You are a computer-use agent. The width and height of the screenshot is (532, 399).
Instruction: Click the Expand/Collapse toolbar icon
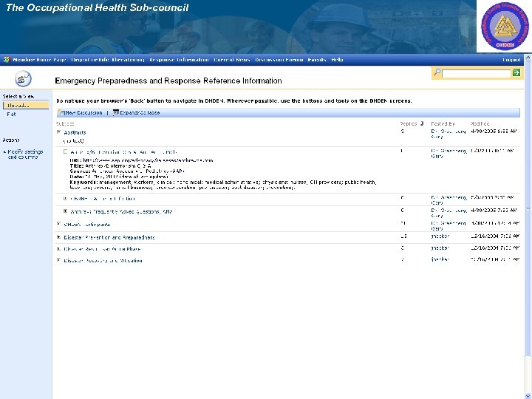[116, 112]
